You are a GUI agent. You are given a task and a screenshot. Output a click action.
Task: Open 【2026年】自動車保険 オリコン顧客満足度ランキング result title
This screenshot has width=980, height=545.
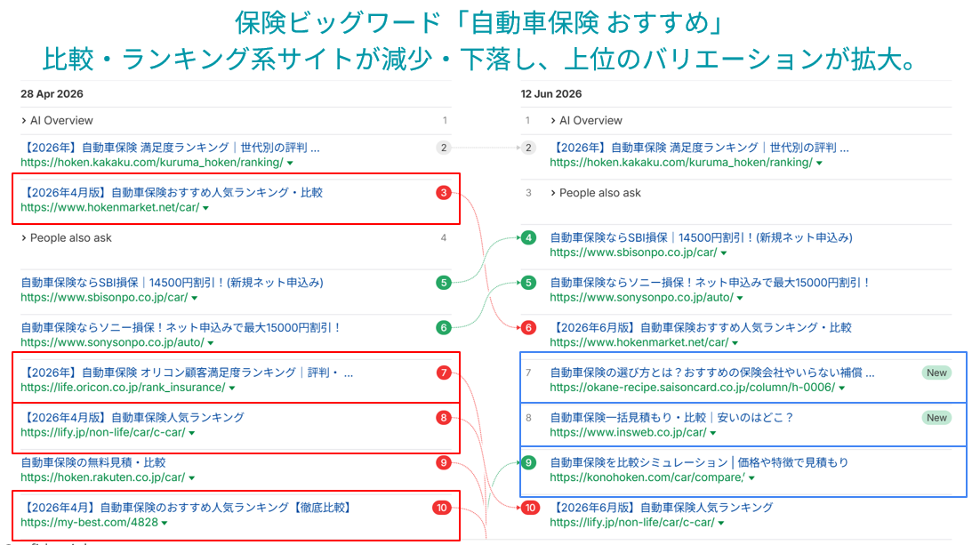pyautogui.click(x=187, y=373)
